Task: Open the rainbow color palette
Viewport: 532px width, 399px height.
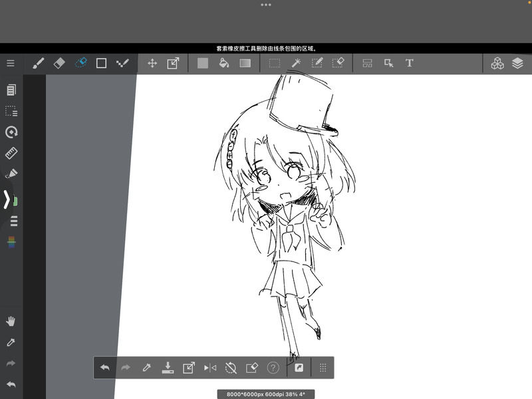Action: point(11,242)
